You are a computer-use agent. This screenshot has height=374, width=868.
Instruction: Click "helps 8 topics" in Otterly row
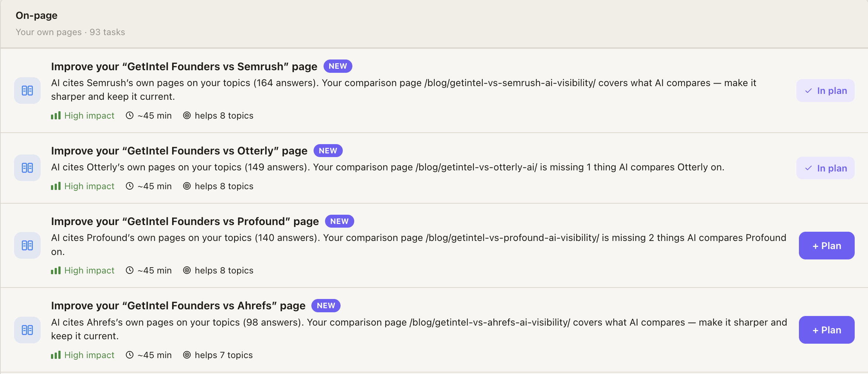point(224,186)
